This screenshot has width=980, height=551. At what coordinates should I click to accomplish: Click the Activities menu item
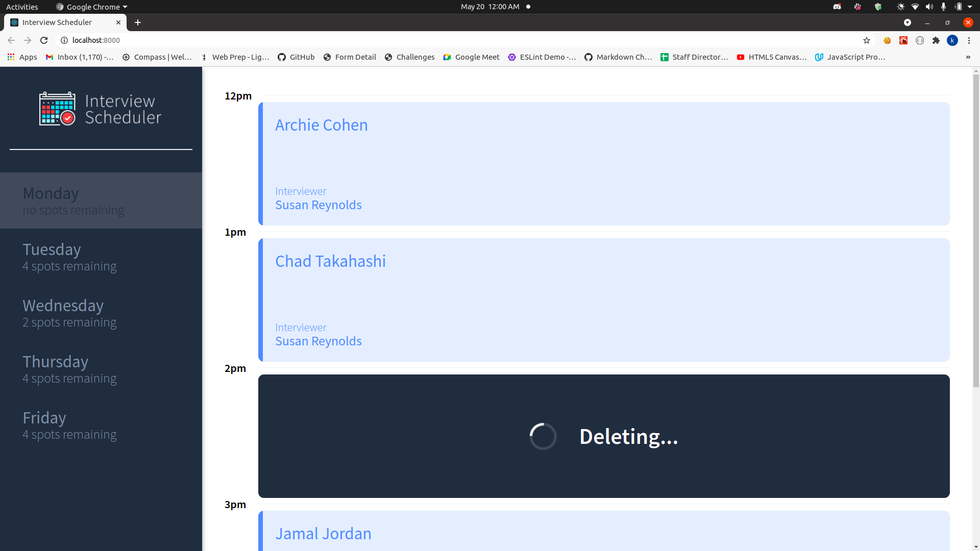click(22, 7)
